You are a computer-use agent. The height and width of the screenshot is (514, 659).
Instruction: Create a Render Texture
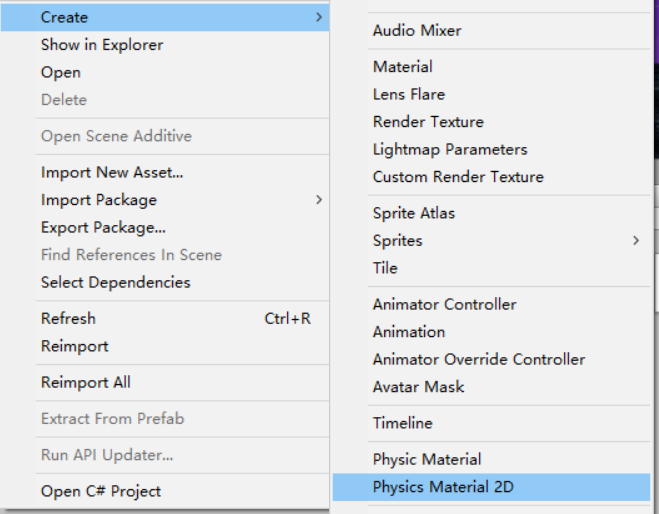tap(428, 122)
